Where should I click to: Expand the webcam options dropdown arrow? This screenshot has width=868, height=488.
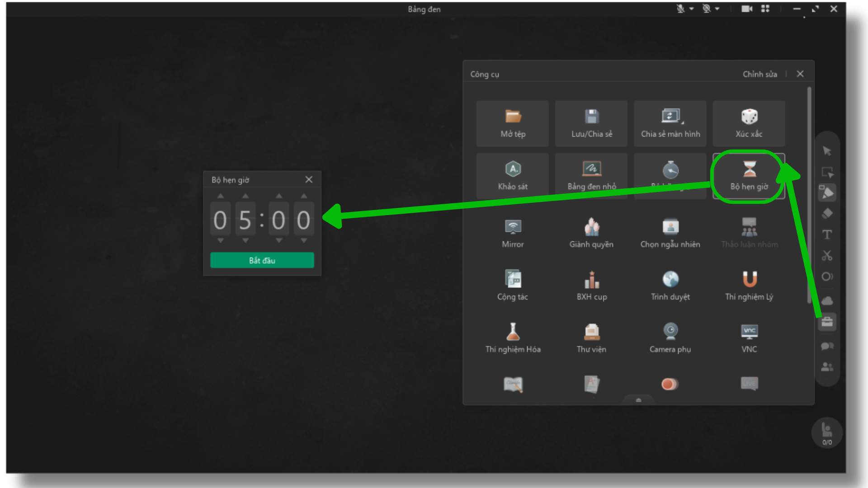[717, 9]
